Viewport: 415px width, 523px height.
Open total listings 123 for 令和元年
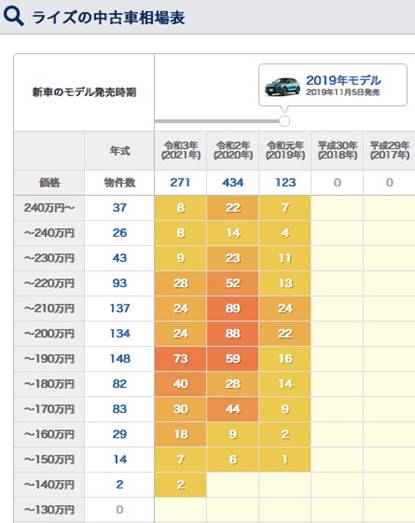285,182
